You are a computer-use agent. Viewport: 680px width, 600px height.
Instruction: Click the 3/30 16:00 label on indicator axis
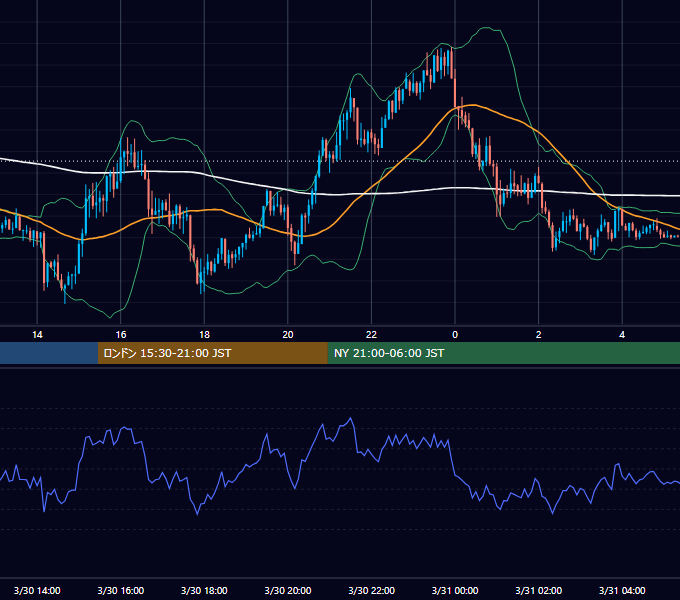coord(121,590)
